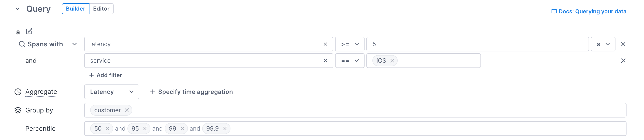Remove the 50 percentile tag
644x140 pixels.
tap(108, 129)
